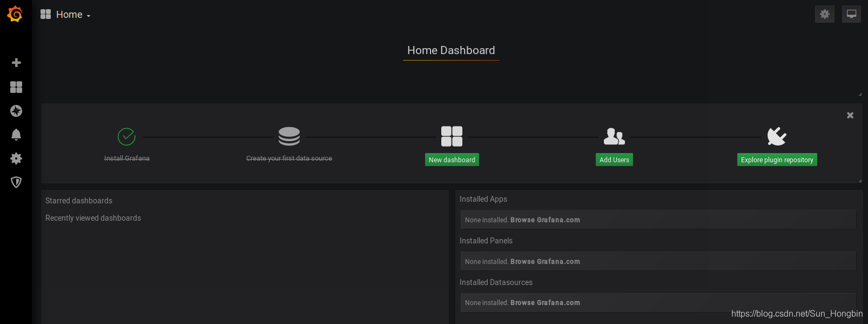Click the cycle view mode monitor icon

(x=851, y=14)
